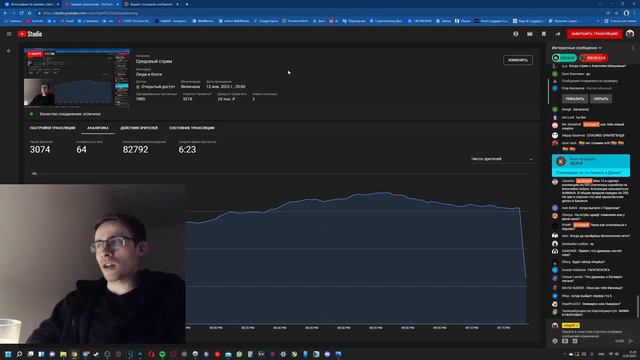This screenshot has width=640, height=360.
Task: Reload the page with browser refresh button
Action: point(21,13)
